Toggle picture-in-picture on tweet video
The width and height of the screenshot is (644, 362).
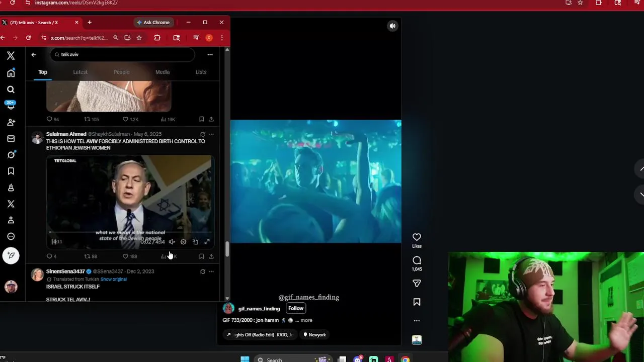[195, 242]
